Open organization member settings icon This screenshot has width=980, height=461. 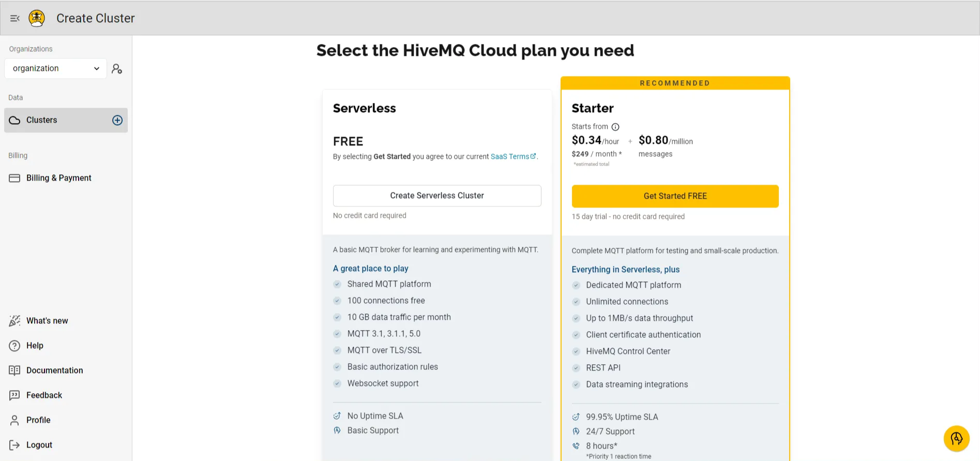click(117, 69)
